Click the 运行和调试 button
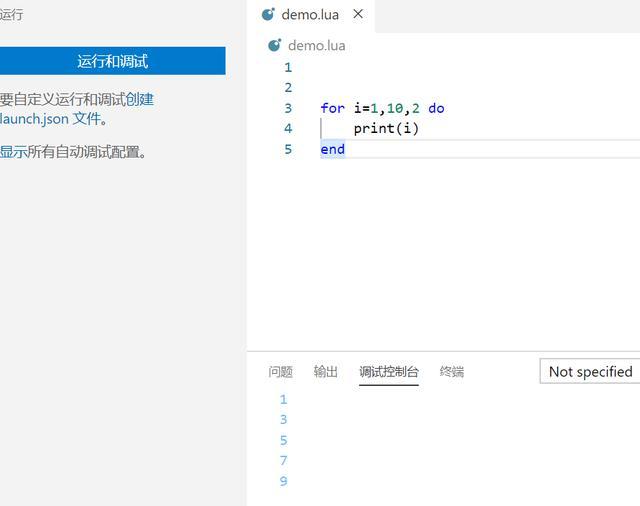 pyautogui.click(x=112, y=61)
